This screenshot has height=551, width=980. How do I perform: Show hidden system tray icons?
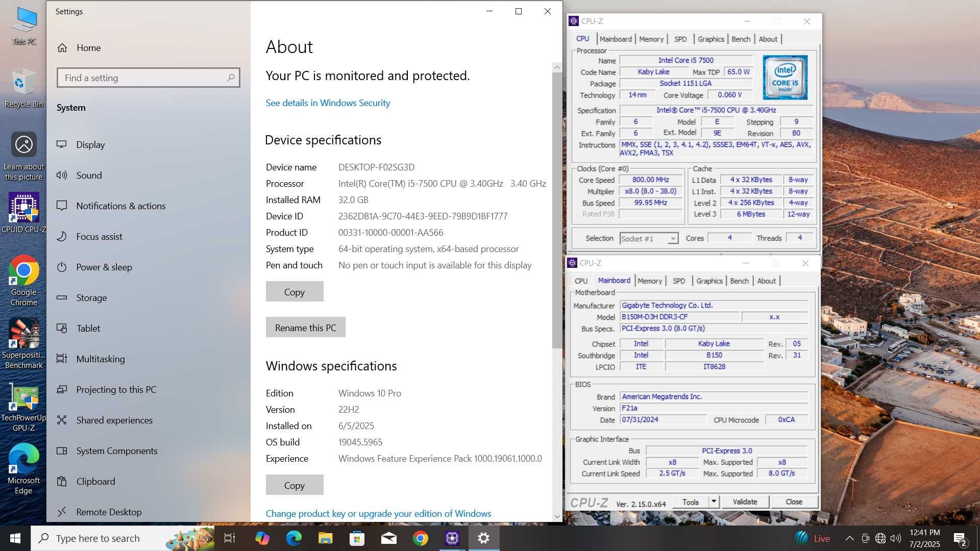(849, 538)
